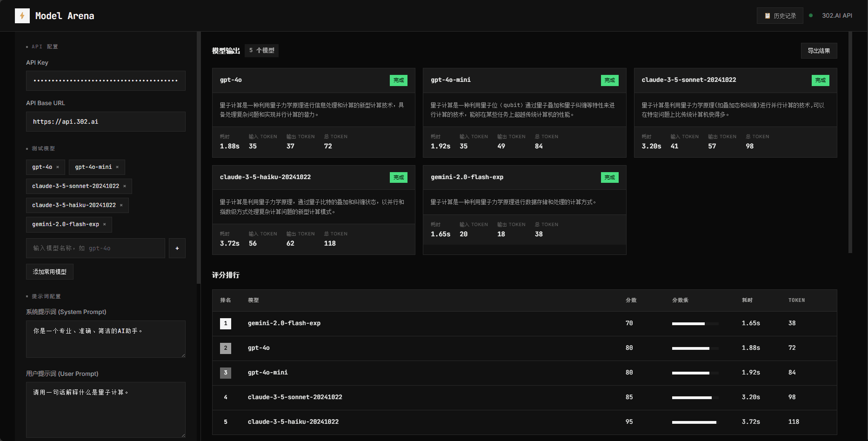Click the model name input box
The image size is (868, 441).
(x=95, y=248)
